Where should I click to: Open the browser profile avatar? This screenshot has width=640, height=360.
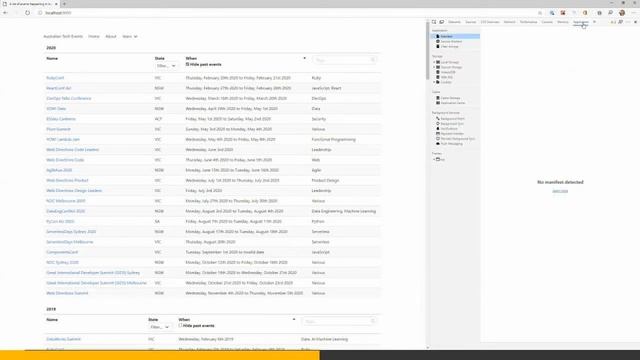(622, 13)
